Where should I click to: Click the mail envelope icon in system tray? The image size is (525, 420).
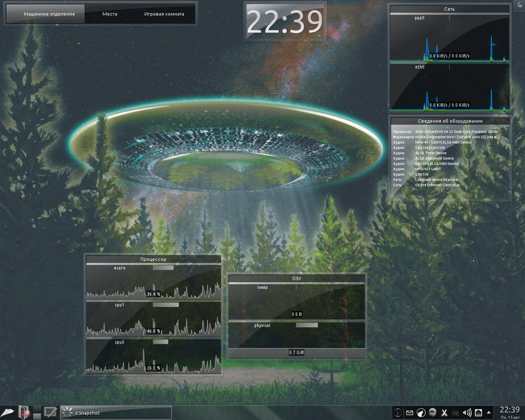[410, 413]
